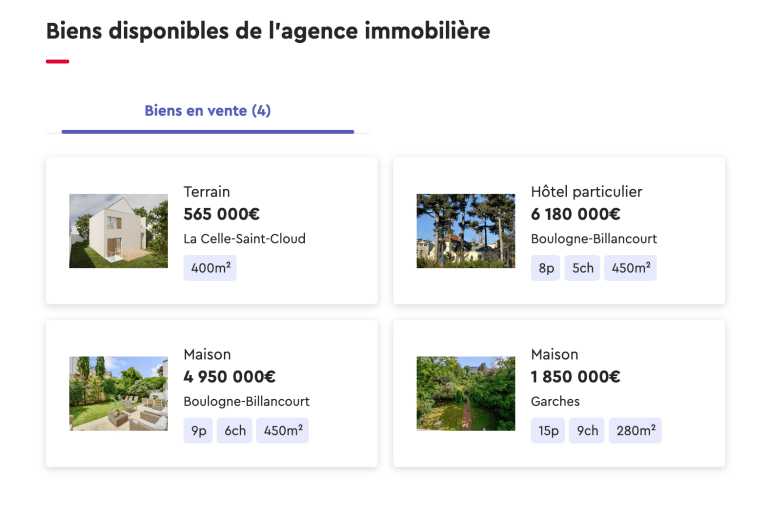Image resolution: width=768 pixels, height=505 pixels.
Task: Click the La Celle-Saint-Cloud location text
Action: pos(244,239)
